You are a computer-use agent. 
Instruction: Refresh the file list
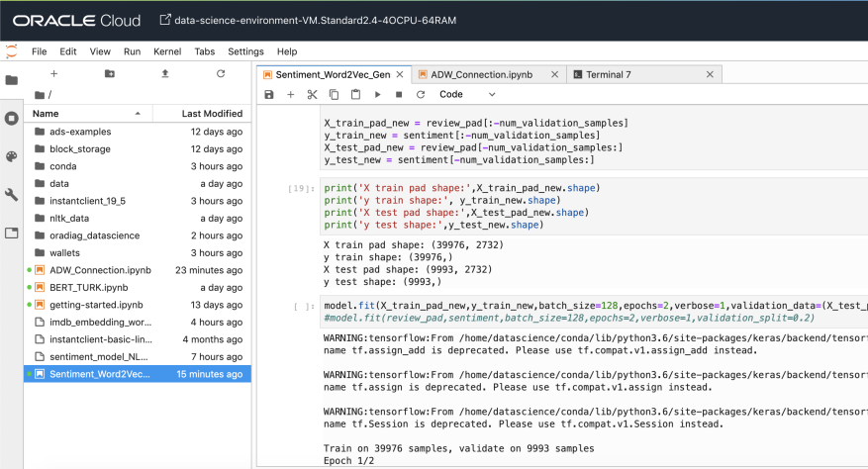click(220, 73)
